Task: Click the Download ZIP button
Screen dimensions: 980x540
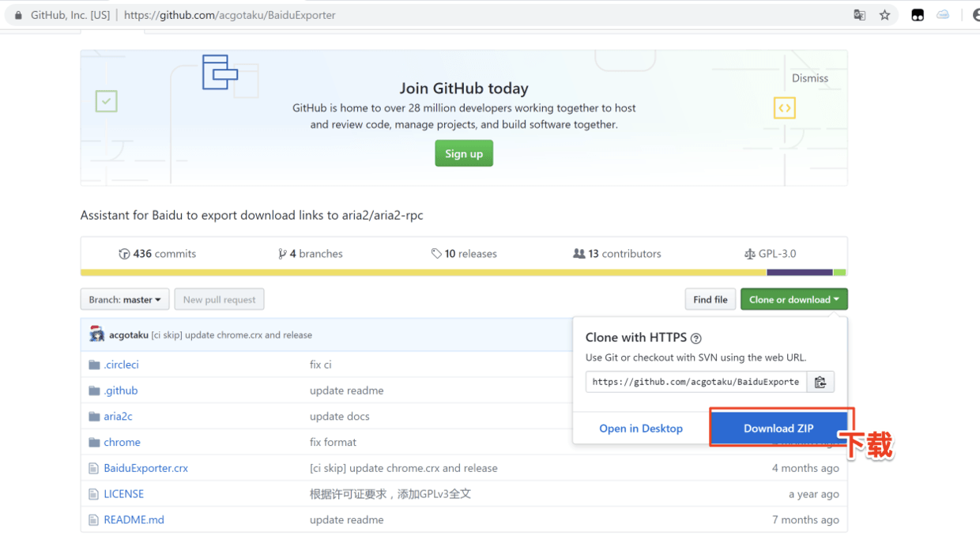Action: tap(778, 429)
